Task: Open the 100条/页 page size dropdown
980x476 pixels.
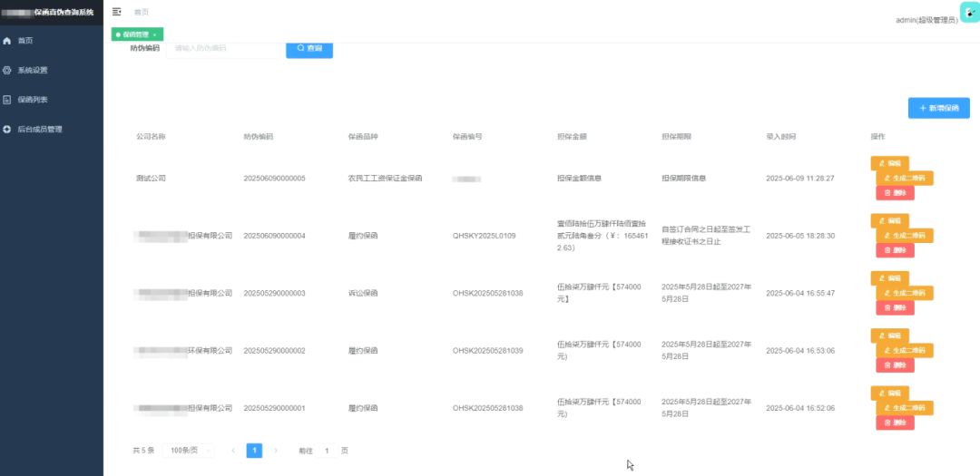Action: 188,451
